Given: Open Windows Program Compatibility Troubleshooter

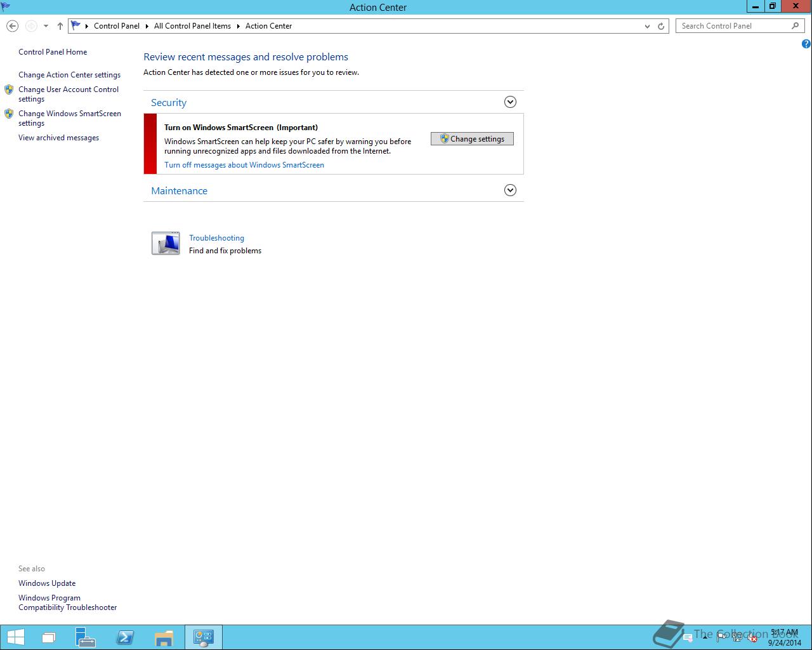Looking at the screenshot, I should pos(67,602).
